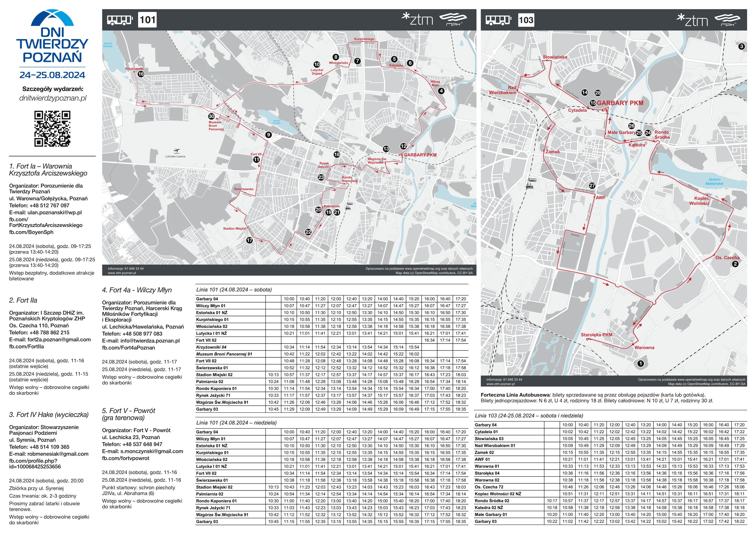Click the ZTM logo in the 103 header
The width and height of the screenshot is (756, 535).
pos(692,20)
